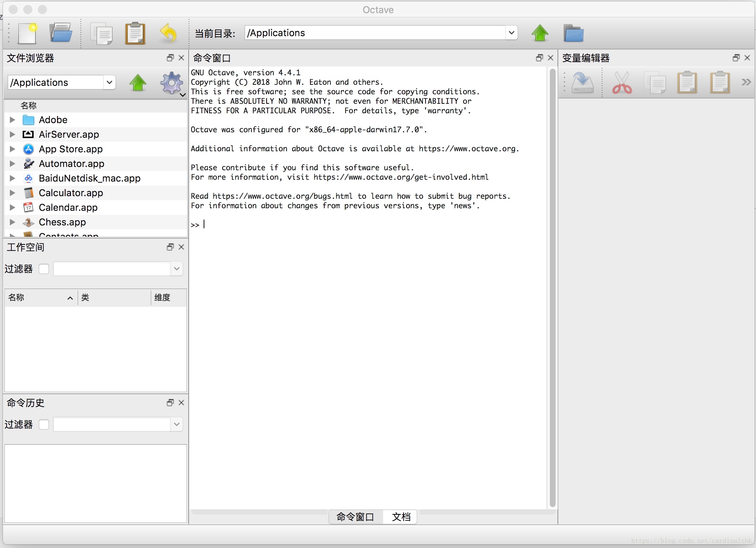Screen dimensions: 756x548
Task: Sort the workspace by the 名称 column
Action: point(41,297)
